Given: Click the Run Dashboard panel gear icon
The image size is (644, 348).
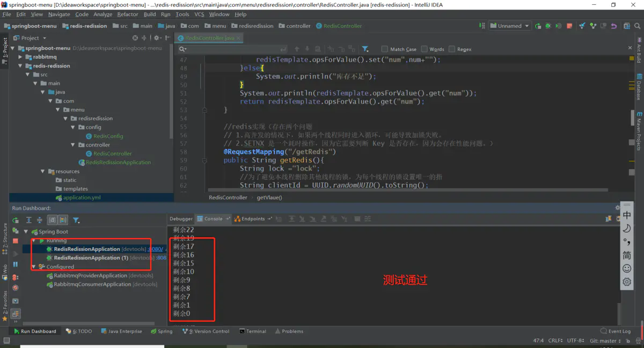Looking at the screenshot, I should pyautogui.click(x=617, y=208).
